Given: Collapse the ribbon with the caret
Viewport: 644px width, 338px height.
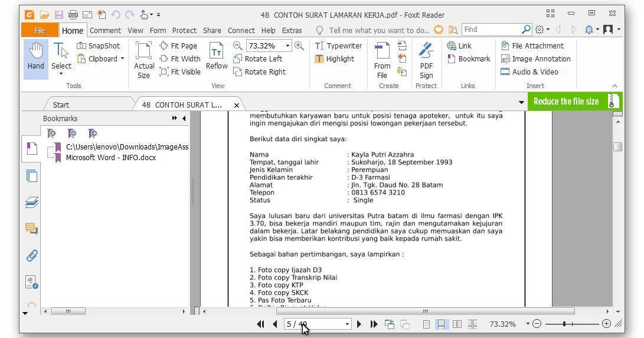Looking at the screenshot, I should 614,86.
